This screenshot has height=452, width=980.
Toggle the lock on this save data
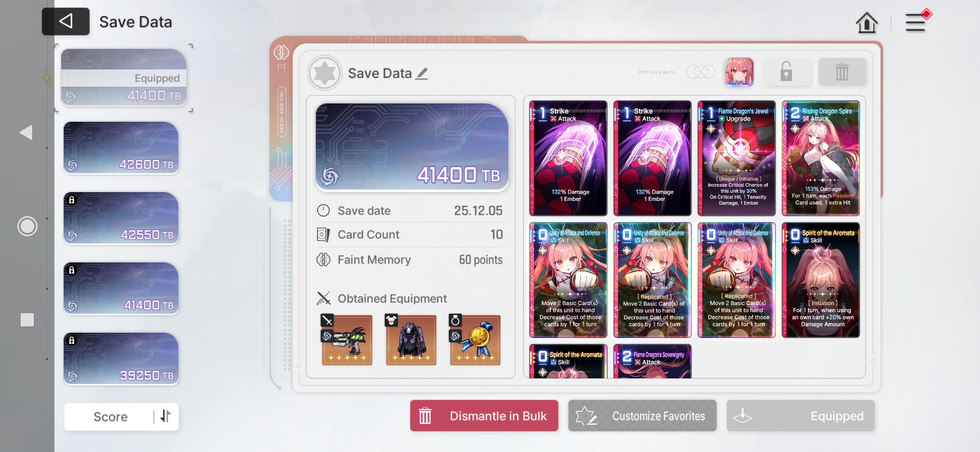[x=786, y=72]
